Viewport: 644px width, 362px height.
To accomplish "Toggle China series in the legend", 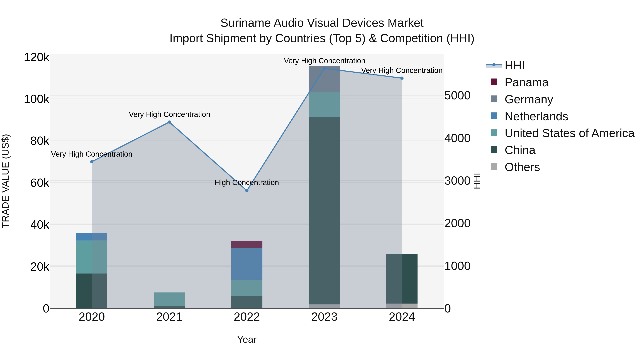I will pos(513,150).
